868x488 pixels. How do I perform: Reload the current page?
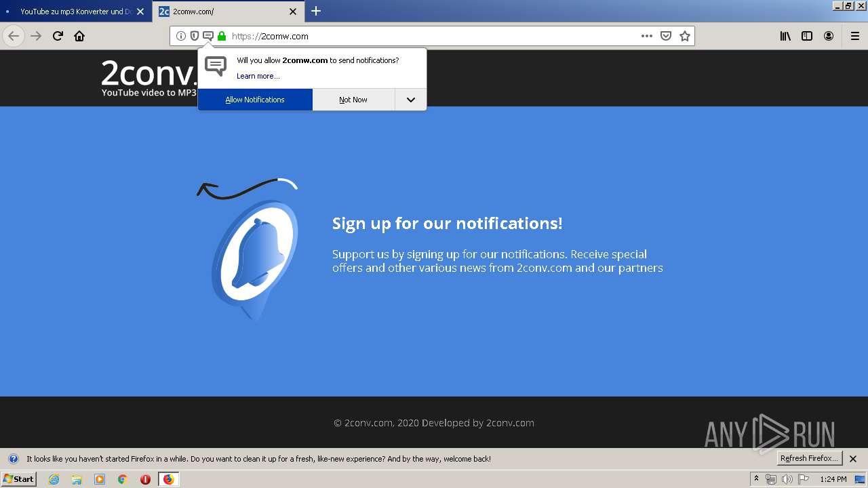[x=58, y=36]
